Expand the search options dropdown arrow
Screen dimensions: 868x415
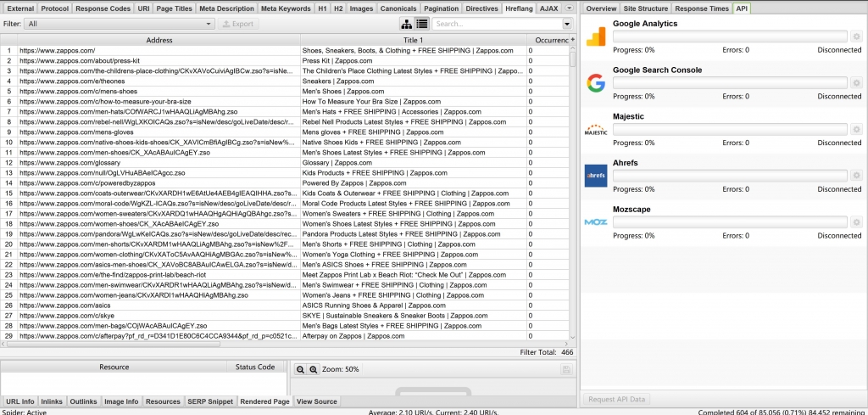[567, 24]
